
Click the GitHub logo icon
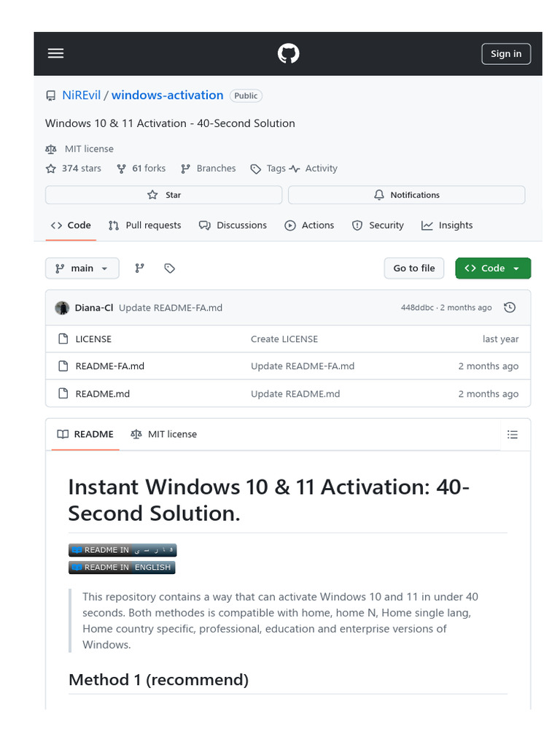tap(288, 53)
